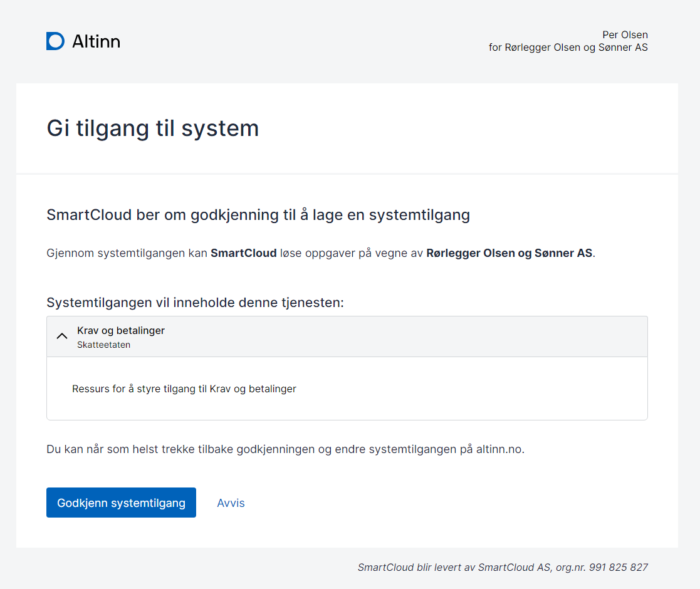
Task: Click 'Systemtilgangen vil inneholde denne tjenesten' heading
Action: tap(195, 303)
